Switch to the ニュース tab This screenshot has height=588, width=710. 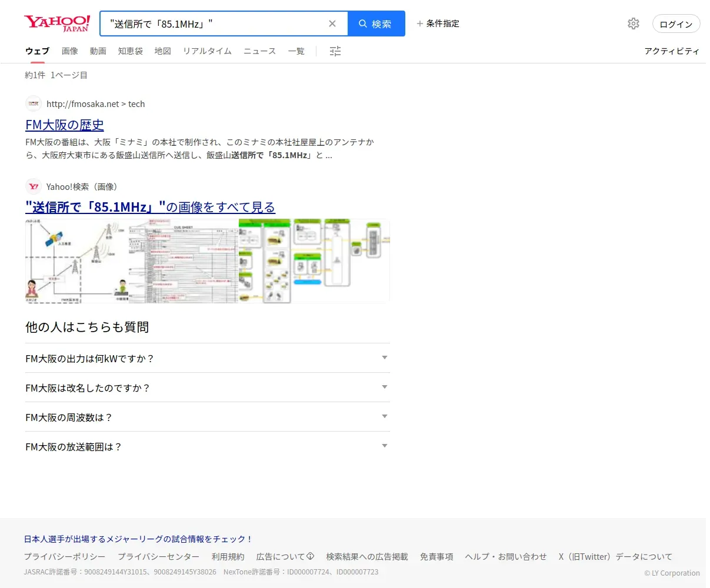[259, 51]
